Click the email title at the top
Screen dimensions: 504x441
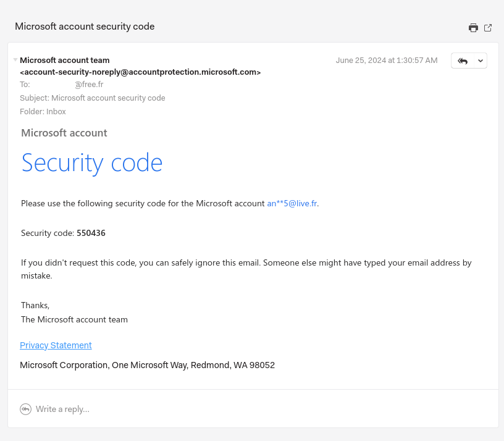pos(85,27)
